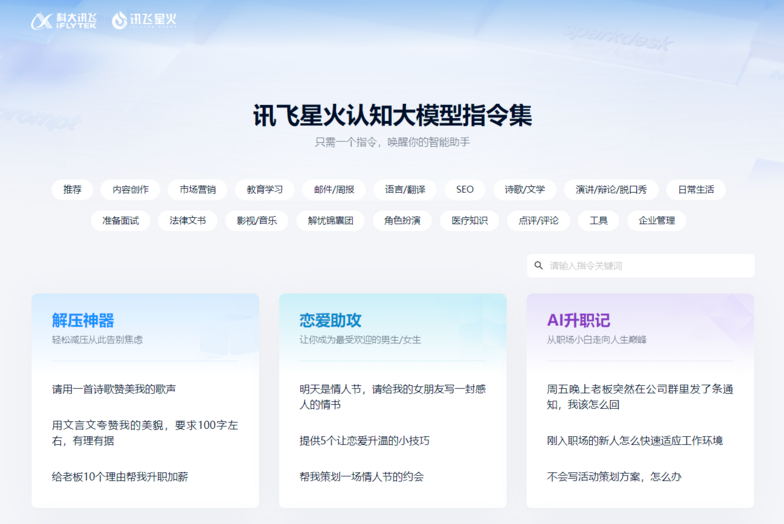Click subtitle 从职场小白走向人生巅峰
This screenshot has height=524, width=784.
coord(596,340)
